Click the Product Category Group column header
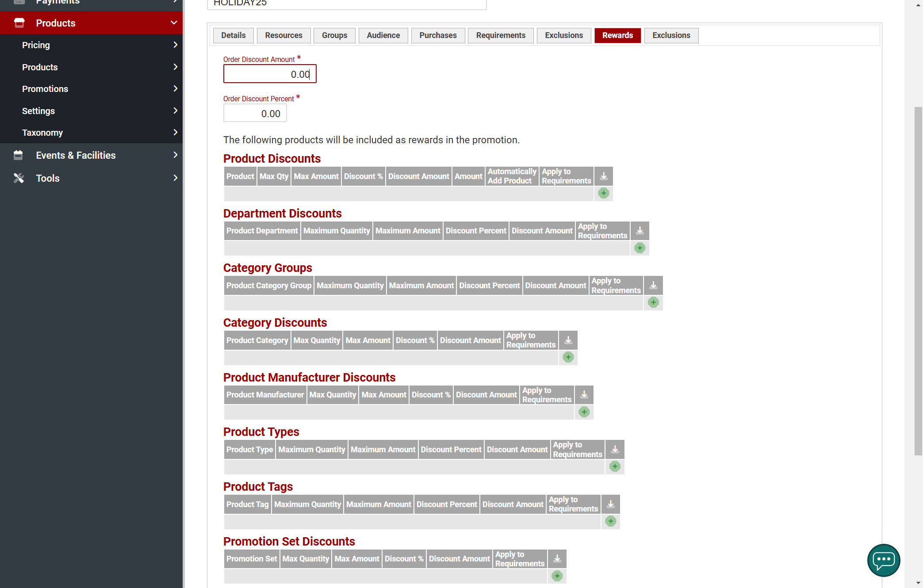Viewport: 923px width, 588px height. (x=269, y=286)
